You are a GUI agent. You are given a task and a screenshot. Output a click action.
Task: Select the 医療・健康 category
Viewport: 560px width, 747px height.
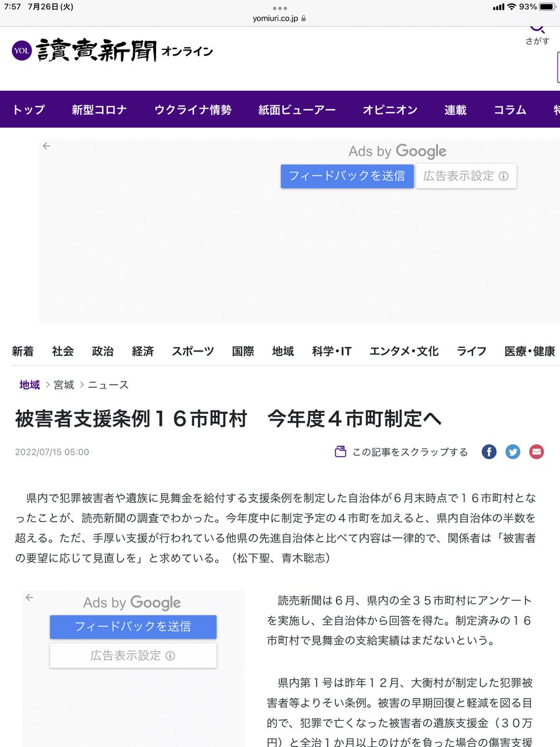coord(530,351)
